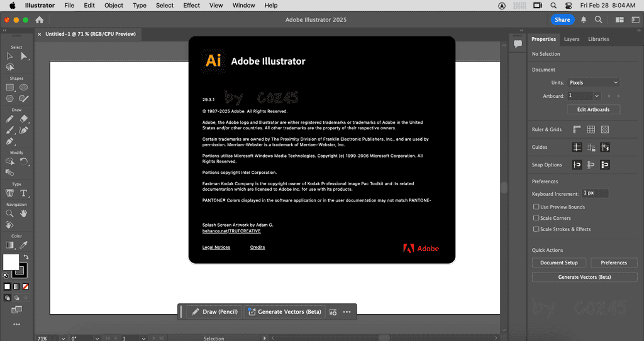Open the Artboard number dropdown in Properties
The width and height of the screenshot is (644, 341).
click(x=597, y=96)
